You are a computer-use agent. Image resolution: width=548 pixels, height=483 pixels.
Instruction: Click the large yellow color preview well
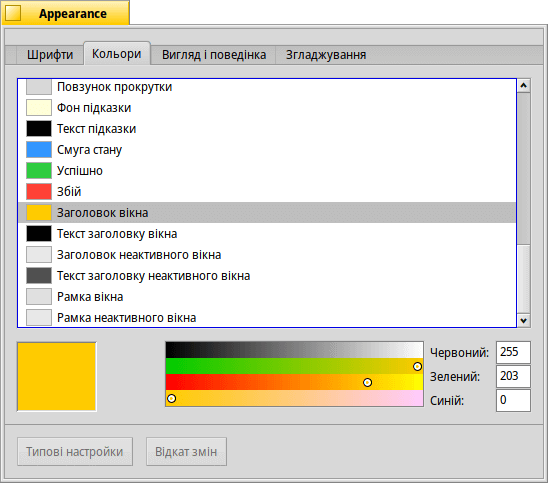pyautogui.click(x=57, y=376)
